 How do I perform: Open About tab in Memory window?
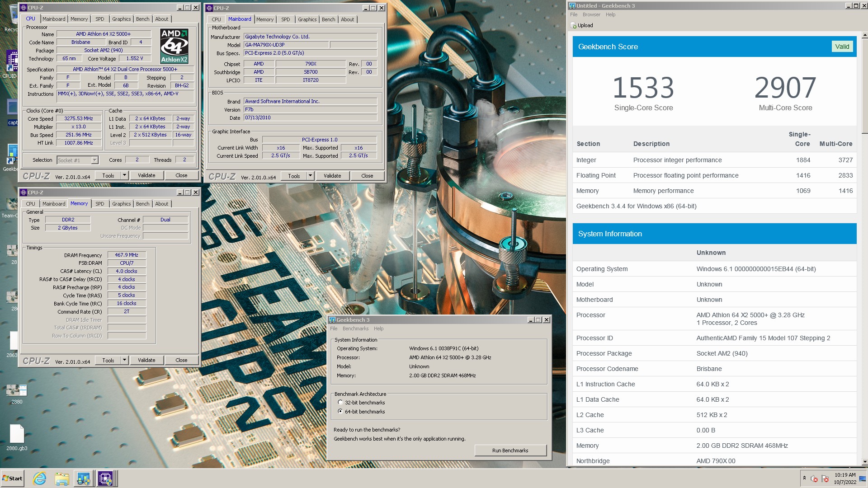click(x=162, y=204)
